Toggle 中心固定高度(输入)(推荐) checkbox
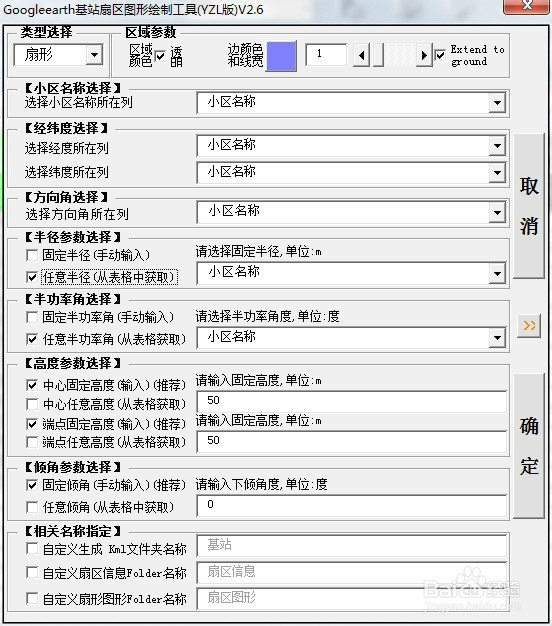Screen dimensions: 552x626 click(32, 385)
